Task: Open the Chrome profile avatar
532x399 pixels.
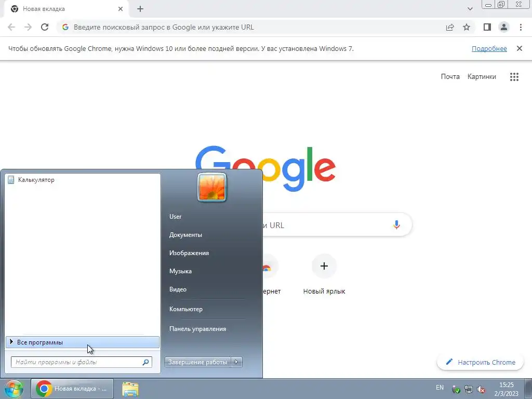Action: coord(504,27)
